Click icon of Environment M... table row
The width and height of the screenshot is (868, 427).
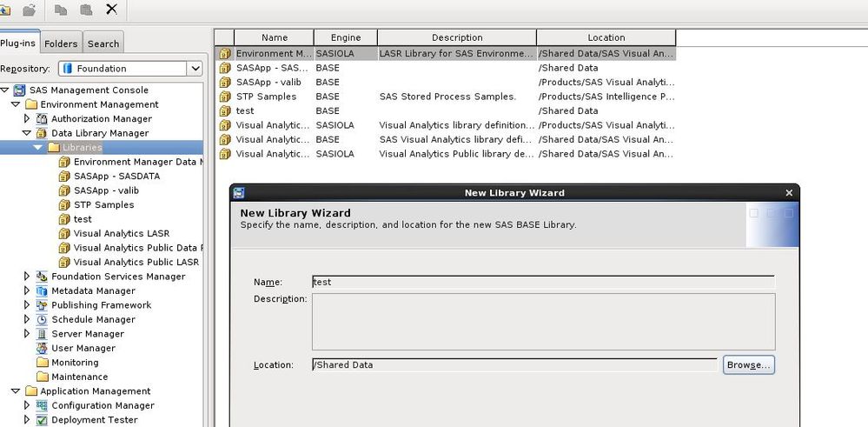[224, 54]
